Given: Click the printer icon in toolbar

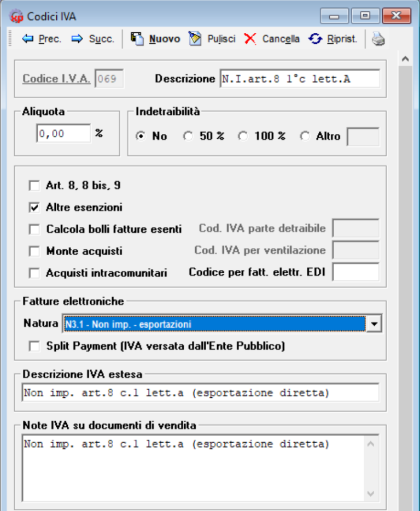Looking at the screenshot, I should pos(379,39).
